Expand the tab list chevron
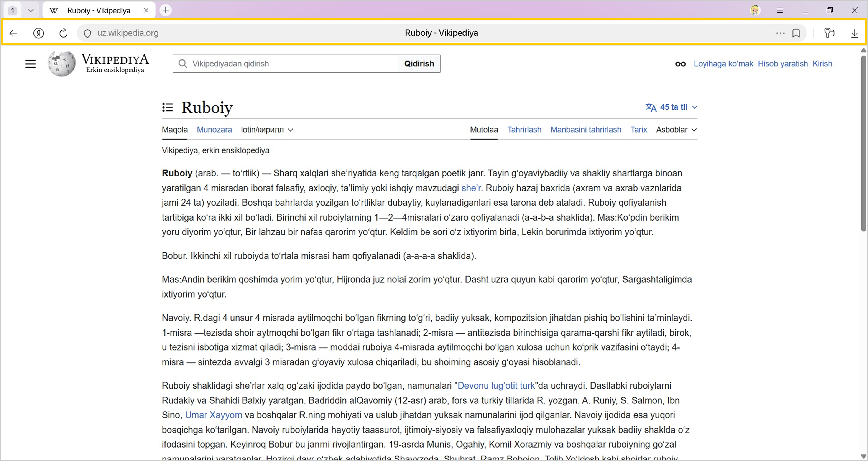The image size is (868, 461). pos(31,10)
